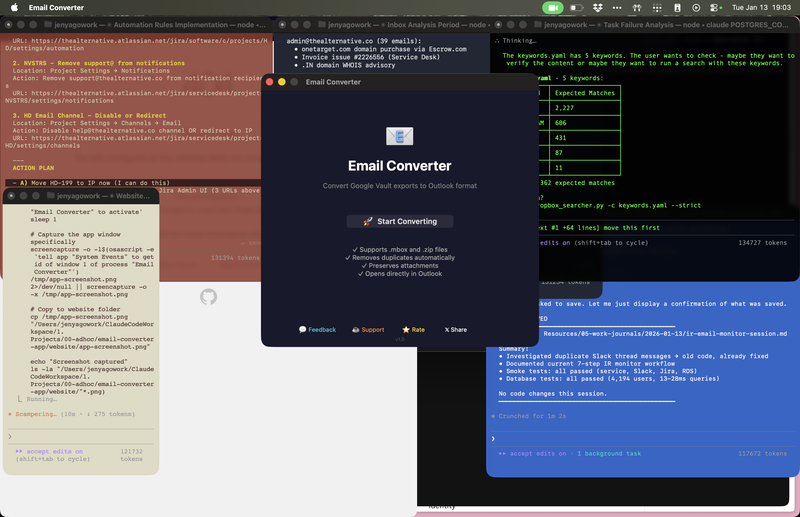
Task: Click 'Supports .mbox and .zip files' line
Action: 399,250
